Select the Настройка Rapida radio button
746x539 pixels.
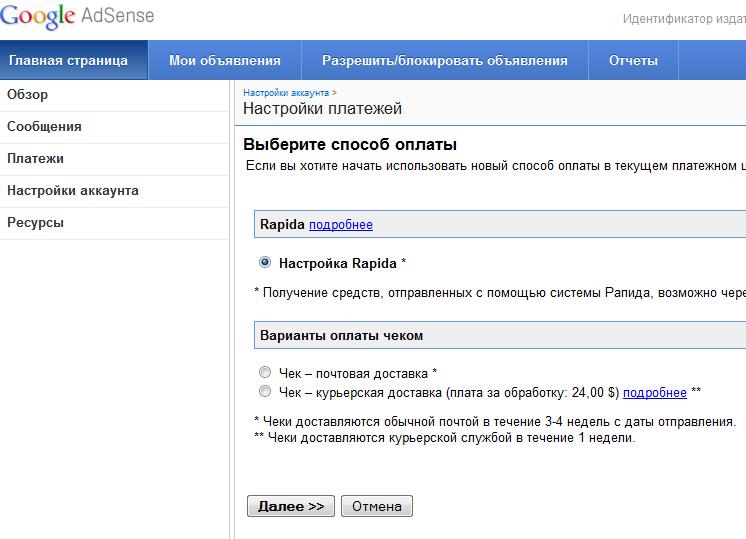[x=265, y=263]
